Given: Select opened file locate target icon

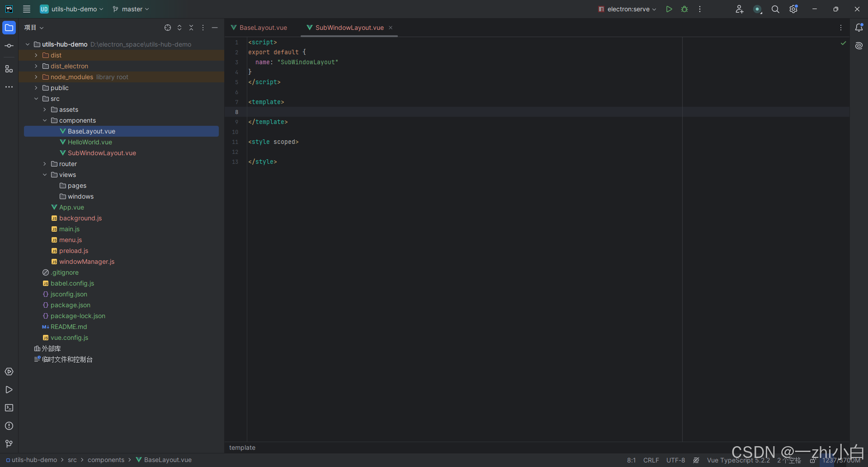Looking at the screenshot, I should click(x=168, y=28).
